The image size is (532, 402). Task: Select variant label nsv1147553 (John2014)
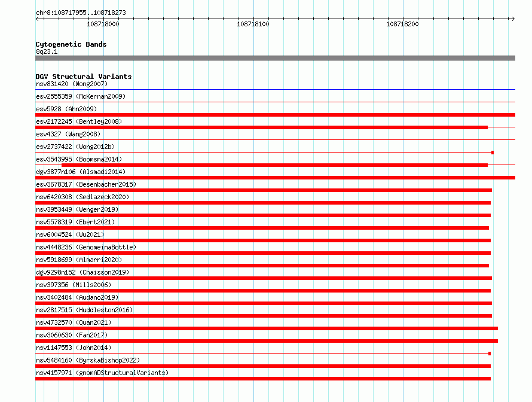[x=74, y=348]
